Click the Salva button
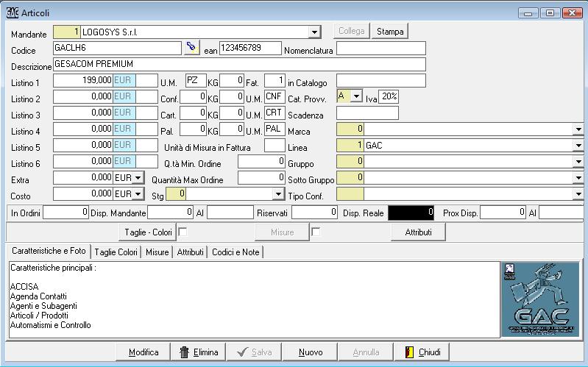 pos(254,352)
